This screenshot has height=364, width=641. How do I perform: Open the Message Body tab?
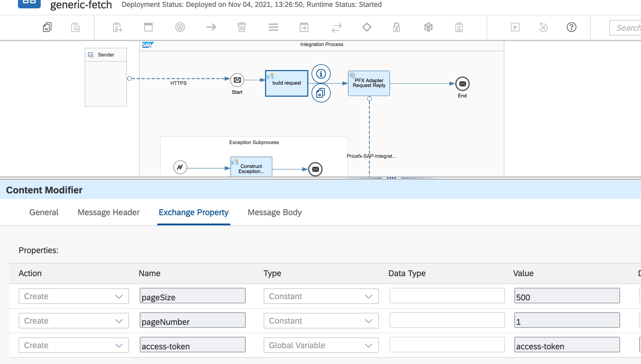274,212
